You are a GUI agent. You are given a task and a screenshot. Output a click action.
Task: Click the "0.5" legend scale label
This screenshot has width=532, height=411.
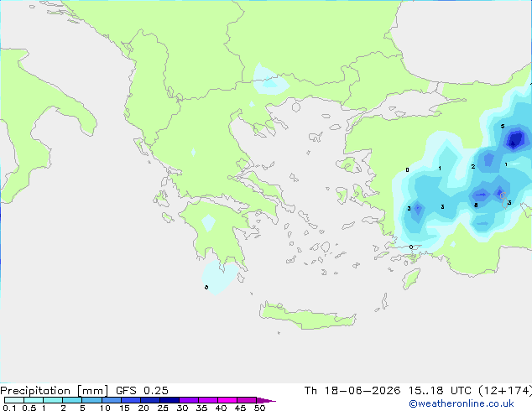(x=29, y=408)
